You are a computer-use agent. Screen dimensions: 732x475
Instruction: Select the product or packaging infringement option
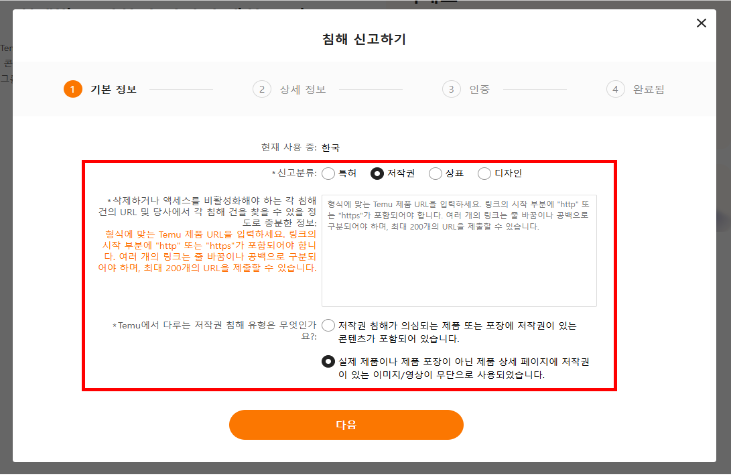329,325
